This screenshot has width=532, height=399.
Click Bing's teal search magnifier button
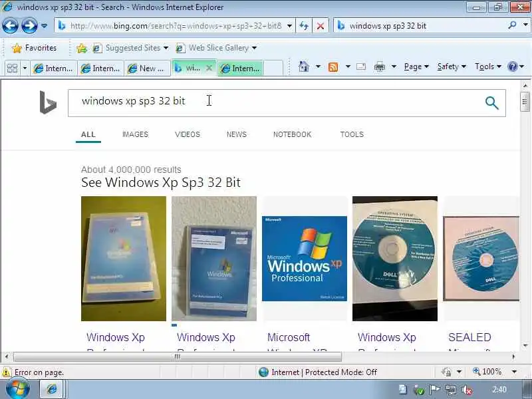(491, 103)
